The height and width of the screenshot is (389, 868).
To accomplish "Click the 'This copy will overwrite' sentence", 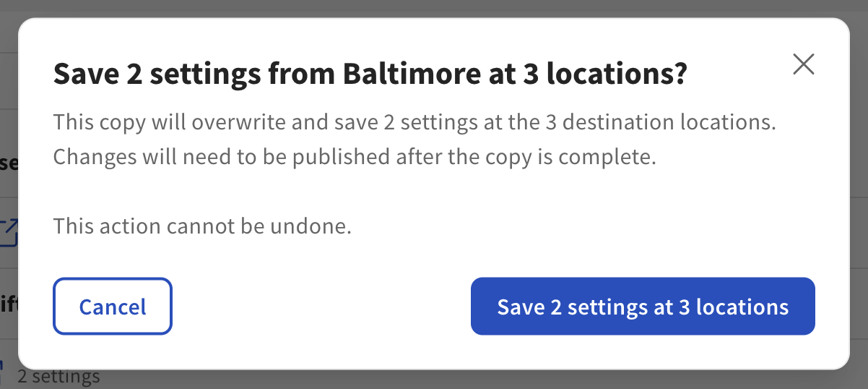I will [414, 121].
